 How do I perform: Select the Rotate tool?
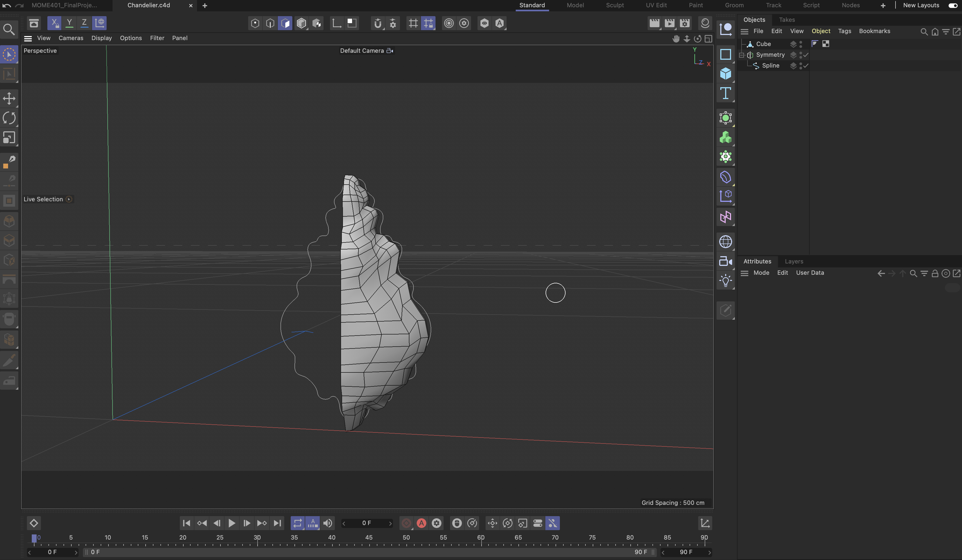pos(9,118)
